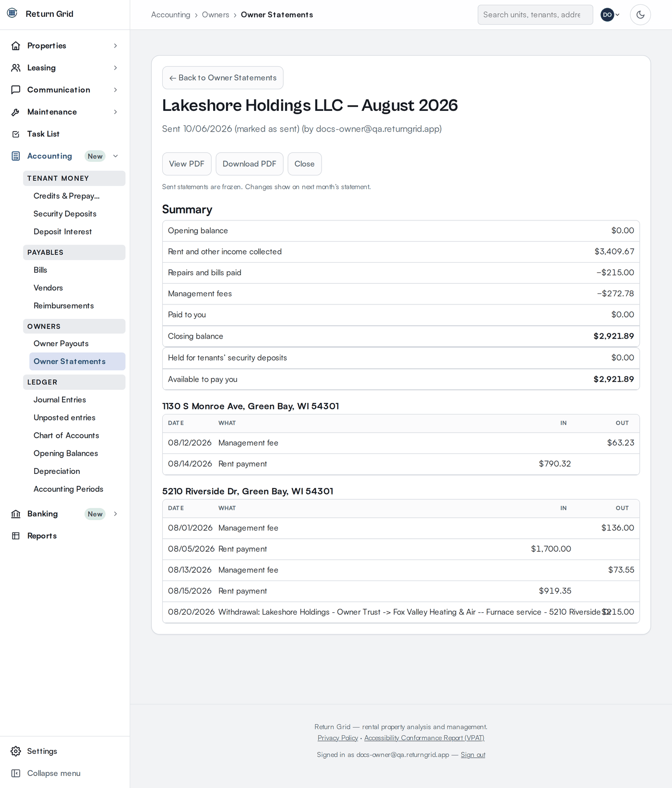Screen dimensions: 672x788
Task: Open Depreciation in Ledger
Action: point(77,471)
